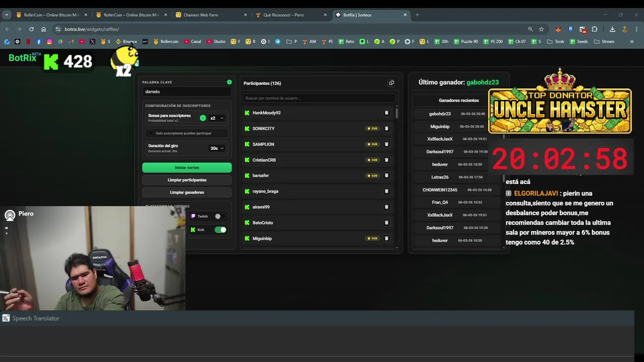Click the Palabra Clave field with damelo
Screen dimensions: 644x362
click(187, 92)
